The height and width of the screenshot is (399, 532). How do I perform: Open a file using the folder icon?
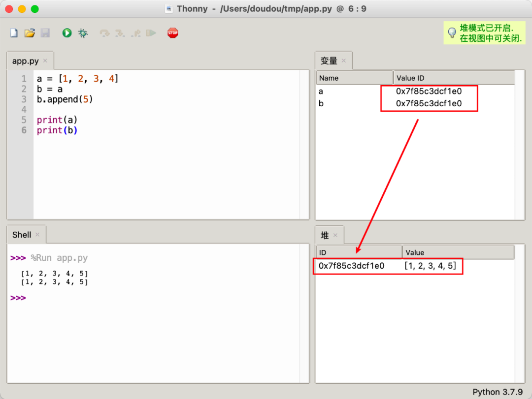[x=30, y=32]
